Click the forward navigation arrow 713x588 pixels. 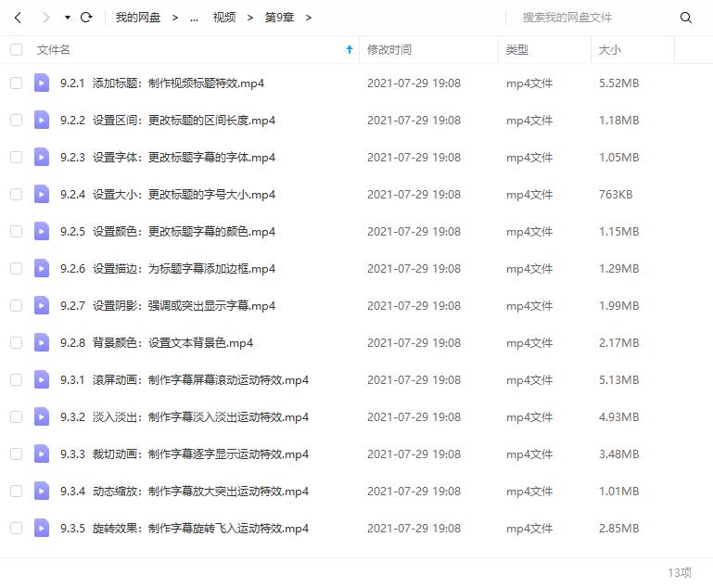click(45, 18)
